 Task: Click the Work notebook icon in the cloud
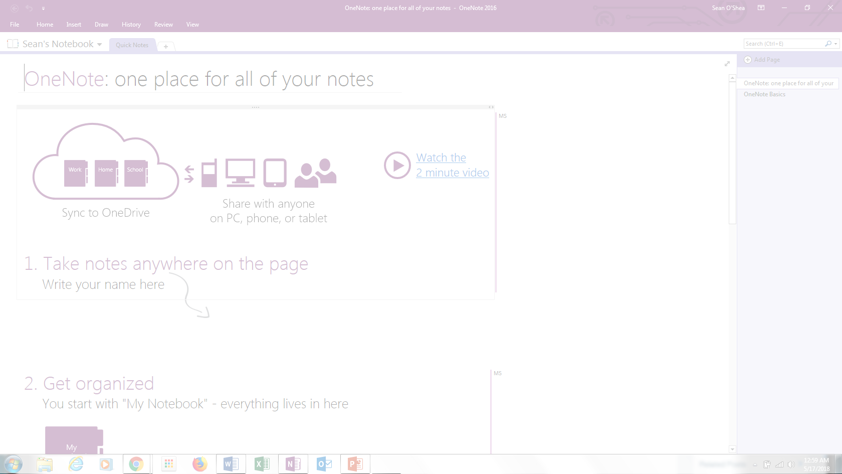pyautogui.click(x=76, y=173)
